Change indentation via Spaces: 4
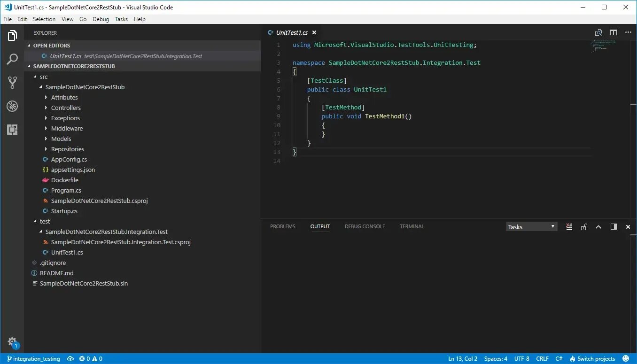Viewport: 637px width, 364px height. pyautogui.click(x=496, y=359)
